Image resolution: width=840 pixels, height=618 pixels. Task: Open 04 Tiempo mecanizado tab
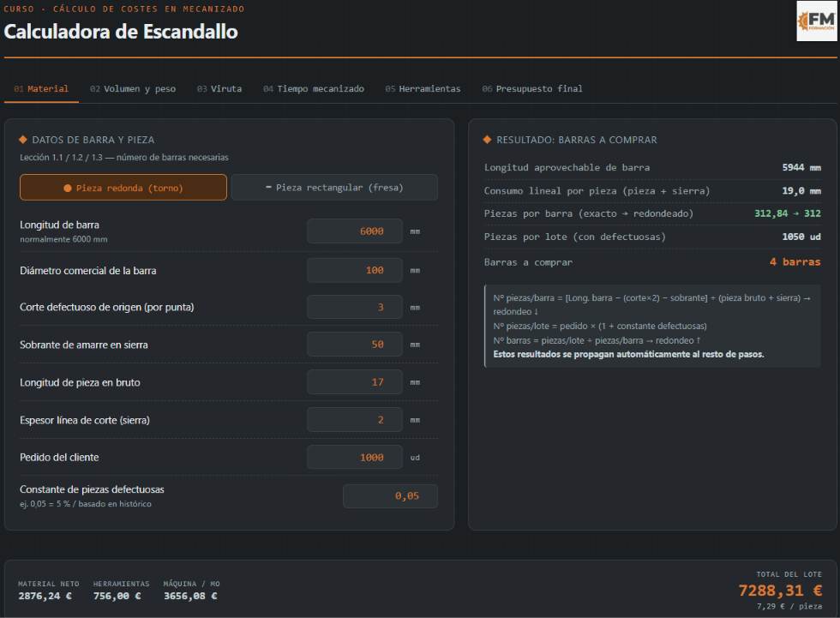(x=314, y=89)
